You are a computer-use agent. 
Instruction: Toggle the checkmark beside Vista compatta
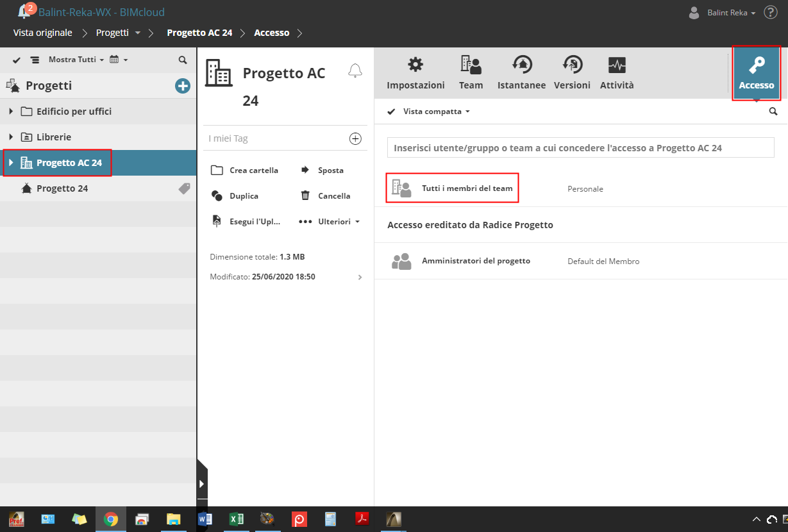[391, 112]
